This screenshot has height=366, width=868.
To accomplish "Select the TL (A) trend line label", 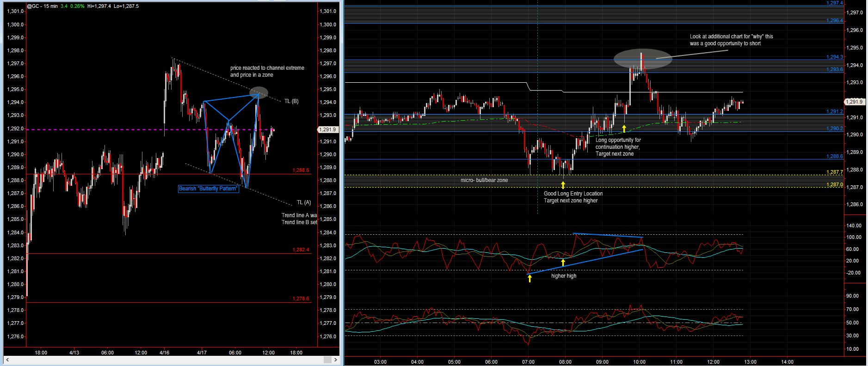I will click(x=304, y=202).
